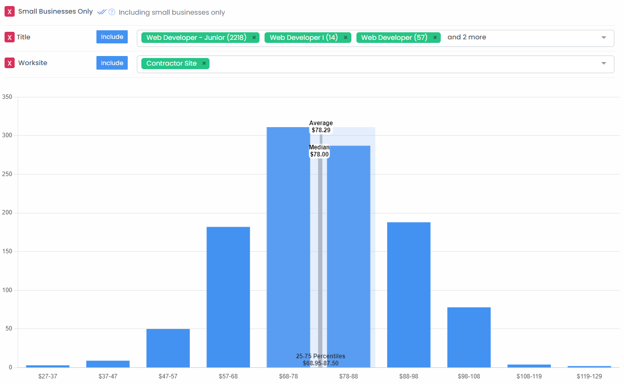Select the Web Developer (57) tag label
The width and height of the screenshot is (624, 384).
point(394,37)
